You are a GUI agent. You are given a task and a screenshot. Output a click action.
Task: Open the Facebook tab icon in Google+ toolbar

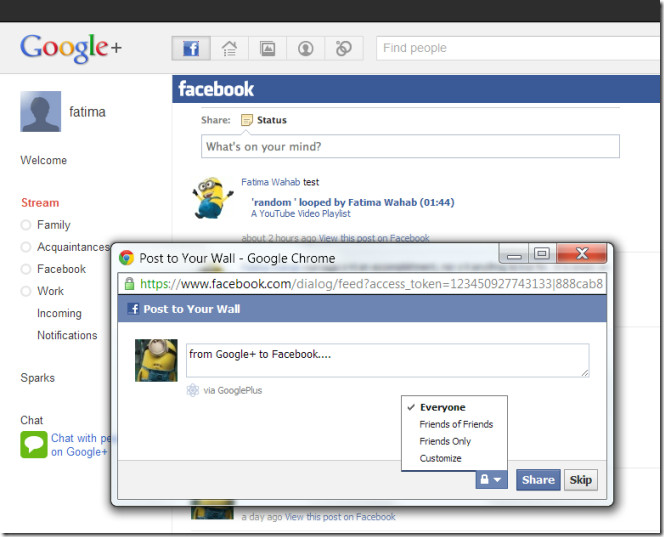(191, 48)
